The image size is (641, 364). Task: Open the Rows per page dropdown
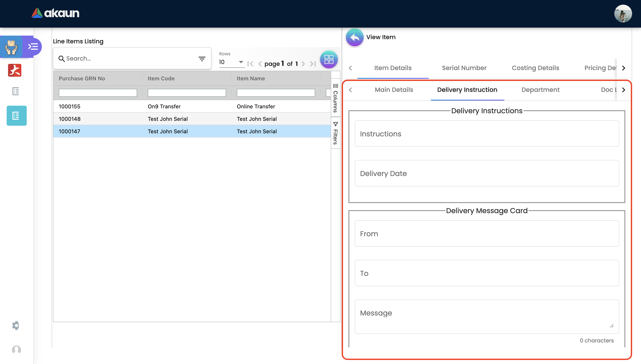pyautogui.click(x=231, y=62)
